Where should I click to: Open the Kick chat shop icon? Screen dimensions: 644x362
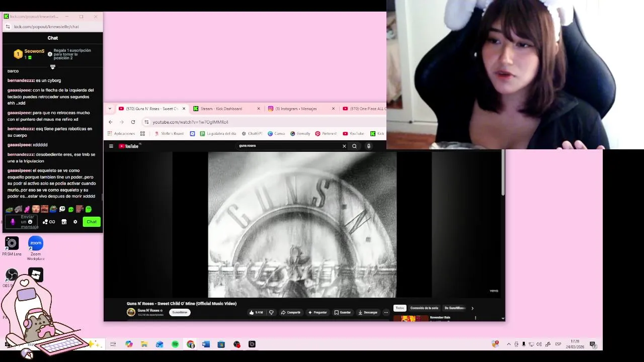point(64,222)
